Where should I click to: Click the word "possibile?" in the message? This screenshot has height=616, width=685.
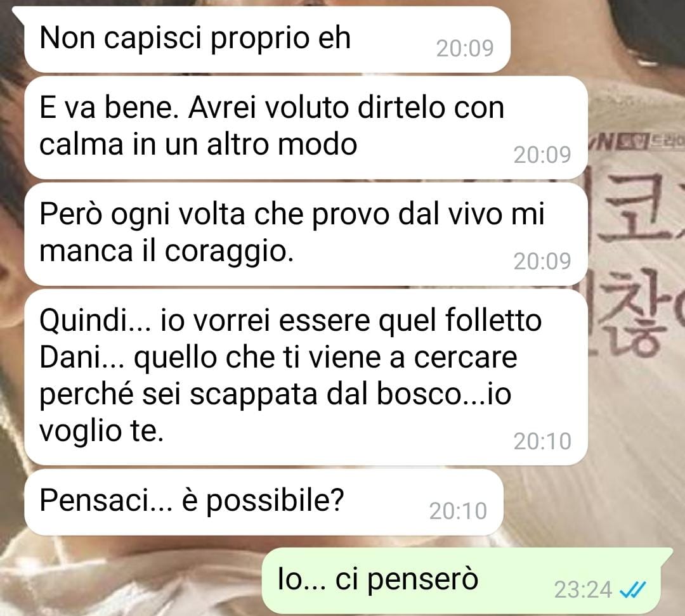pos(275,501)
